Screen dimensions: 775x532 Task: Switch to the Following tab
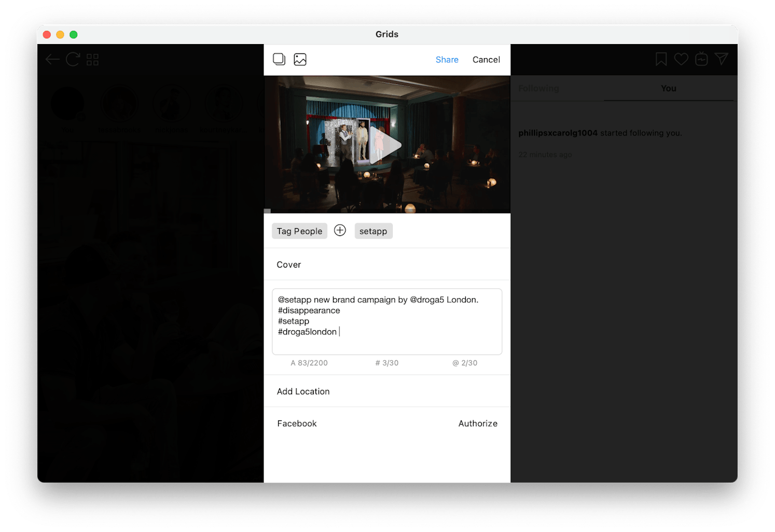[538, 89]
